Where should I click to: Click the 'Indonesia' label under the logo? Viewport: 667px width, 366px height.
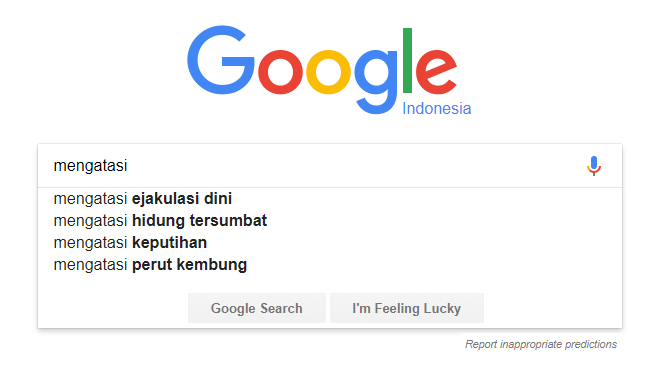coord(436,109)
